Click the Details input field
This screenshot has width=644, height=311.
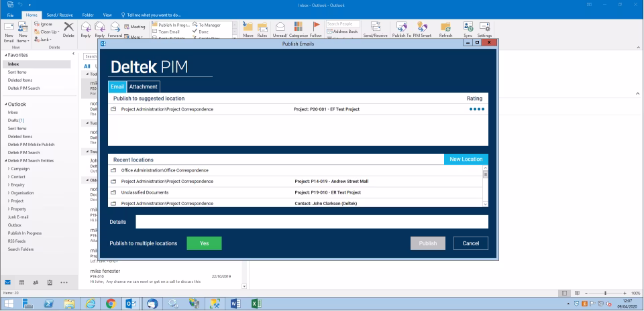(x=312, y=222)
